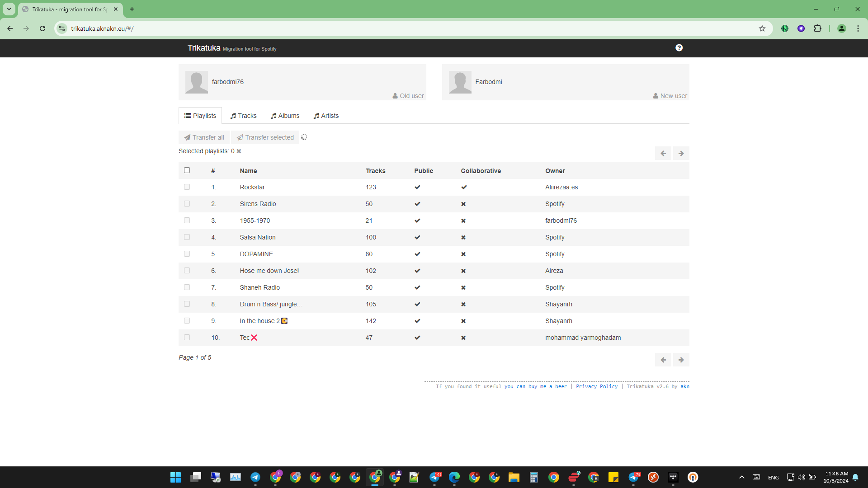This screenshot has height=488, width=868.
Task: Show hidden system tray icons
Action: coord(741,477)
